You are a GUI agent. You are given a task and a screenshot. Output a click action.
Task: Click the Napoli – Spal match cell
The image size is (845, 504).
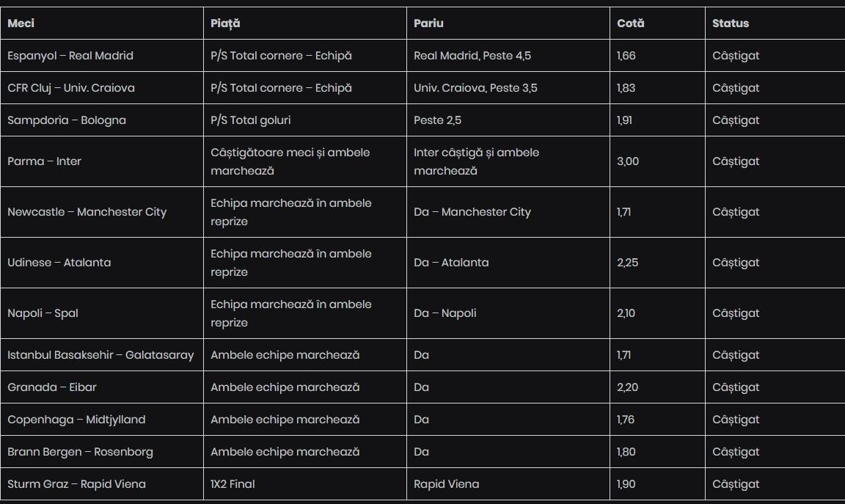click(x=43, y=313)
